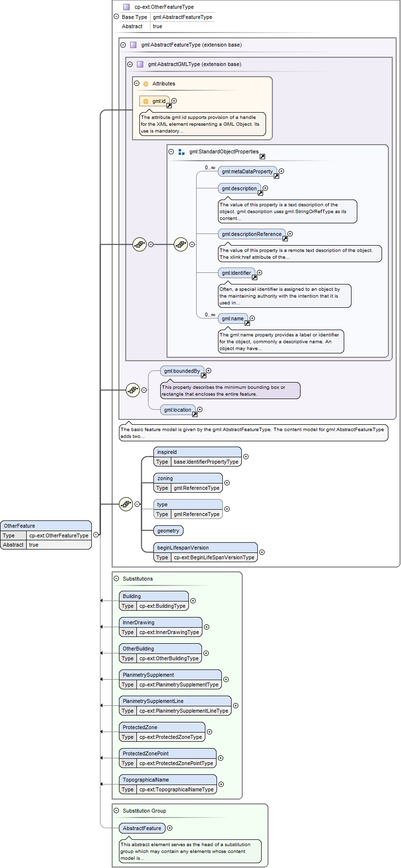This screenshot has width=401, height=868.
Task: Expand Building substitution plus button
Action: point(193,601)
